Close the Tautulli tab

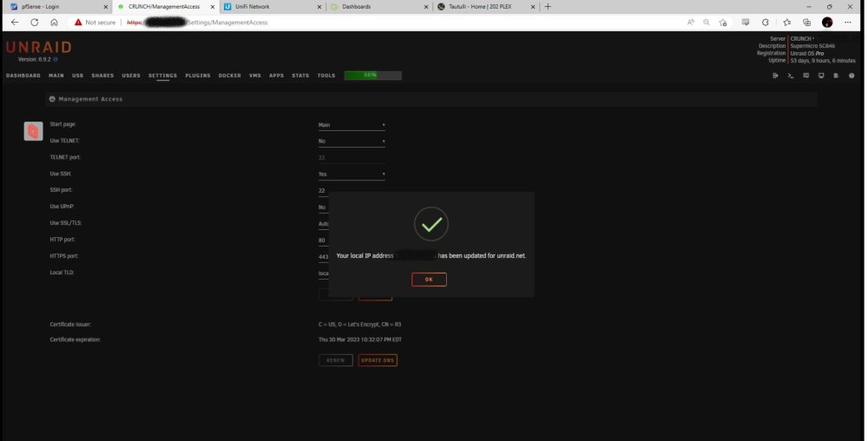click(533, 7)
